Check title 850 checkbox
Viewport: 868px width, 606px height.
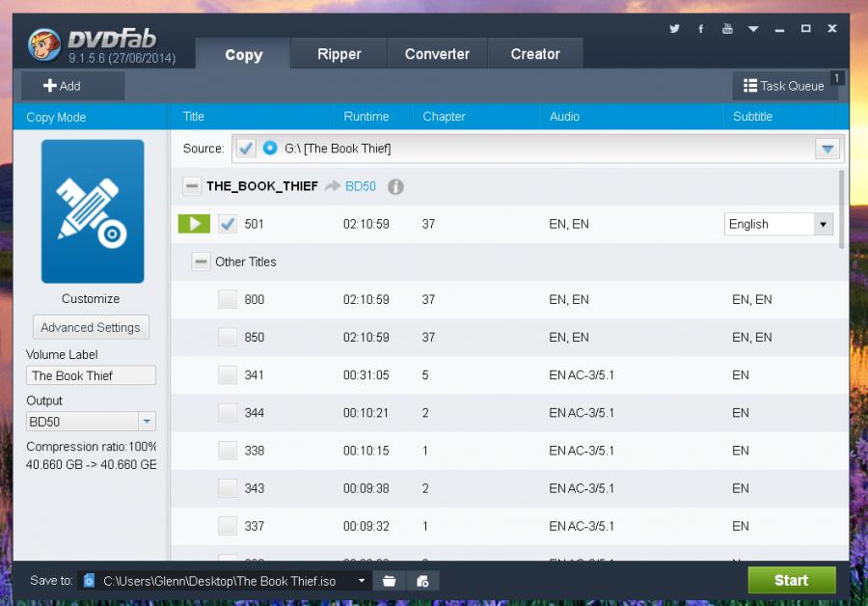(228, 337)
